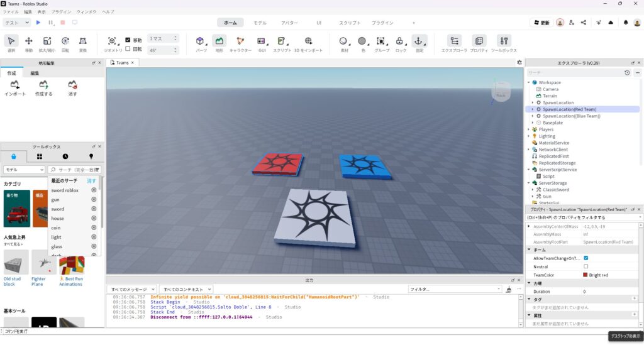644x345 pixels.
Task: Click the 更新 update button
Action: 541,23
